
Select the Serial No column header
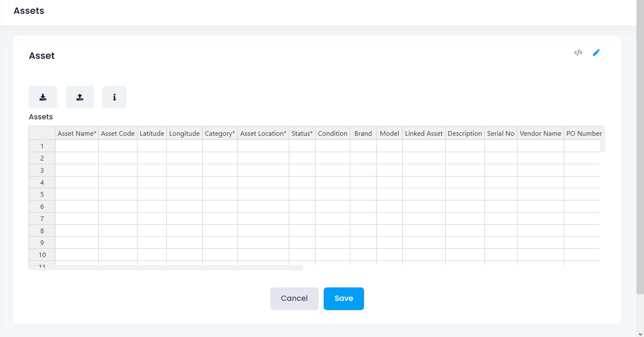(501, 133)
